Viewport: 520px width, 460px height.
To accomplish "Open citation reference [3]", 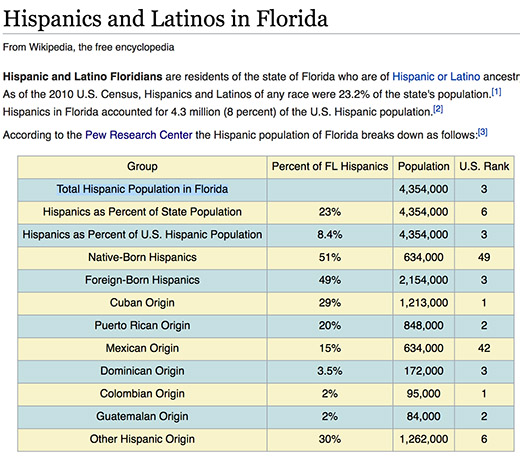I will coord(483,133).
